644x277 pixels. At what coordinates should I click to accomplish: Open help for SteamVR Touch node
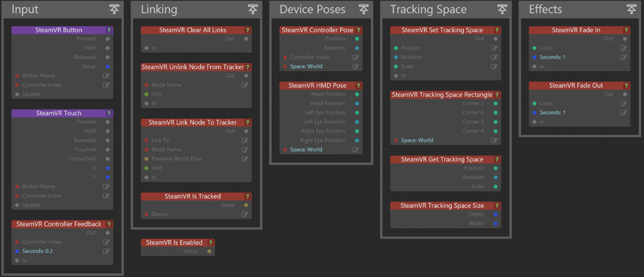point(109,113)
